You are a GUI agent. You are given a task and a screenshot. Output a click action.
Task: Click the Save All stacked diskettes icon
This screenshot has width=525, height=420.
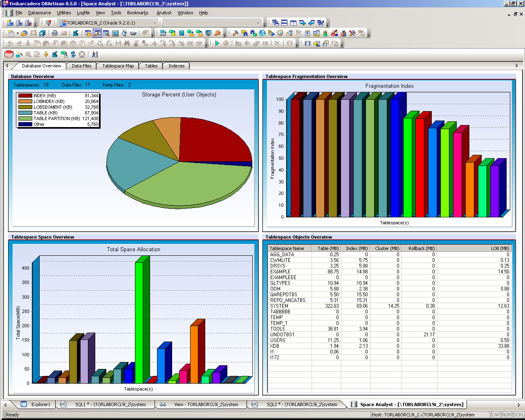pos(43,33)
